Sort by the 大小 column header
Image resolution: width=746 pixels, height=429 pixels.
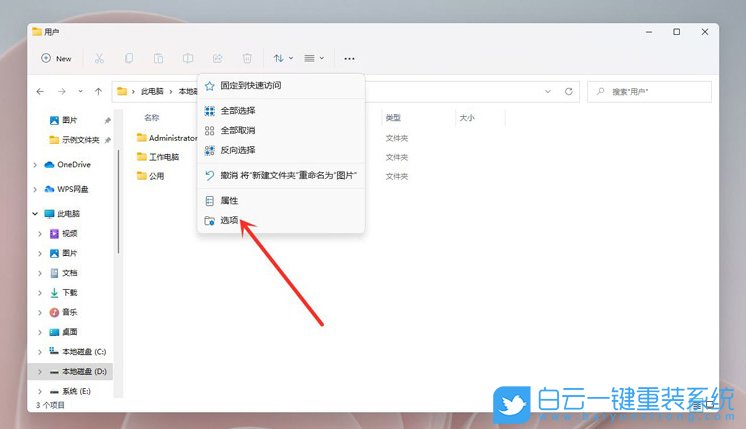[467, 117]
